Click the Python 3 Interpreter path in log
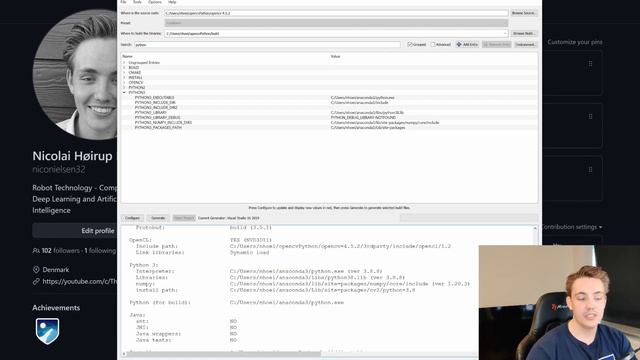This screenshot has width=640, height=360. pos(306,271)
